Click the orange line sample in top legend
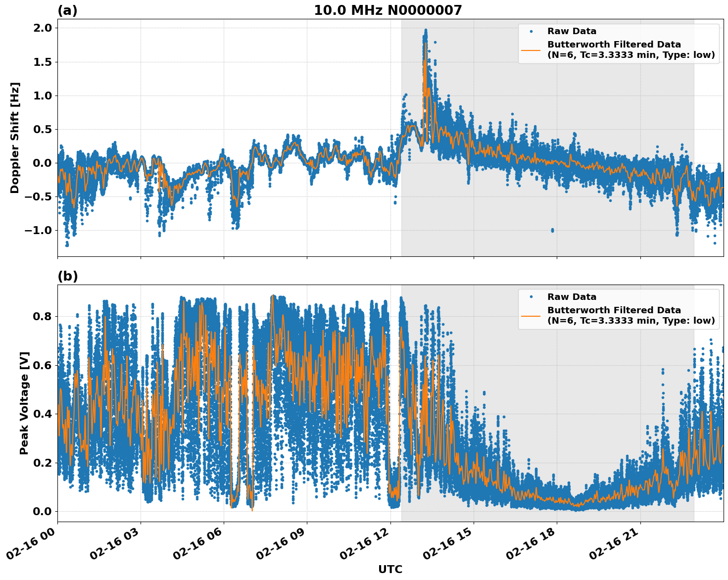 pos(532,50)
